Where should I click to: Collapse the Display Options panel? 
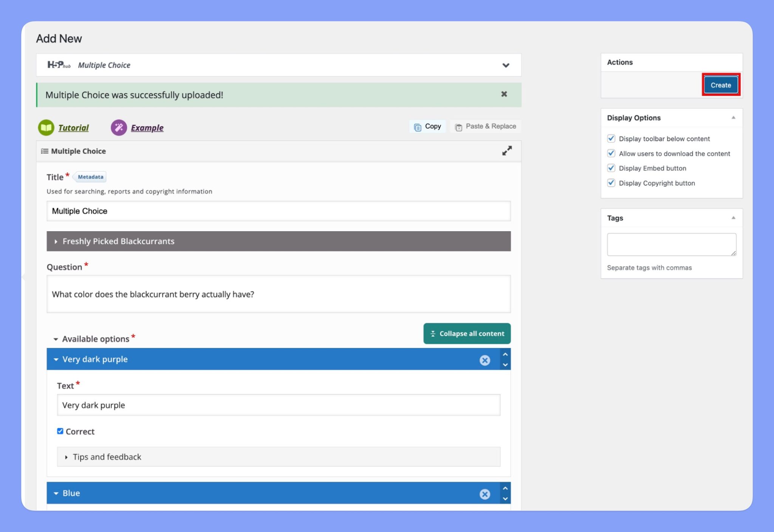point(733,118)
